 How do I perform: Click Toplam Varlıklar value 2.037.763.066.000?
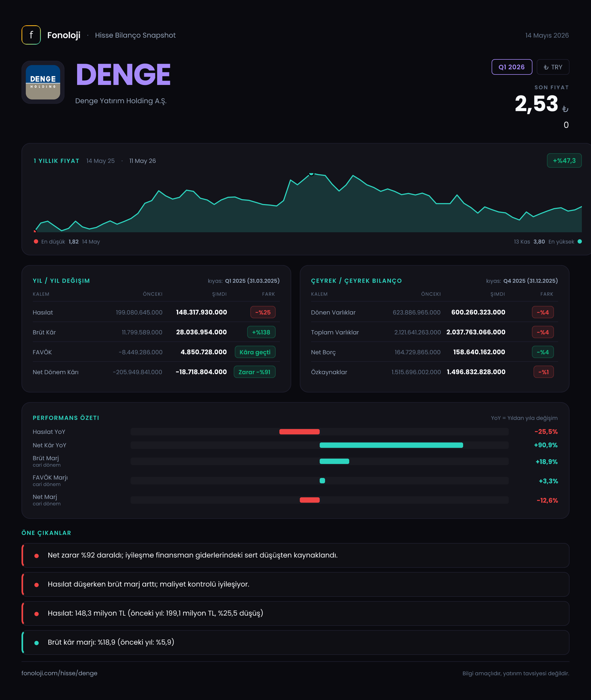[x=476, y=332]
